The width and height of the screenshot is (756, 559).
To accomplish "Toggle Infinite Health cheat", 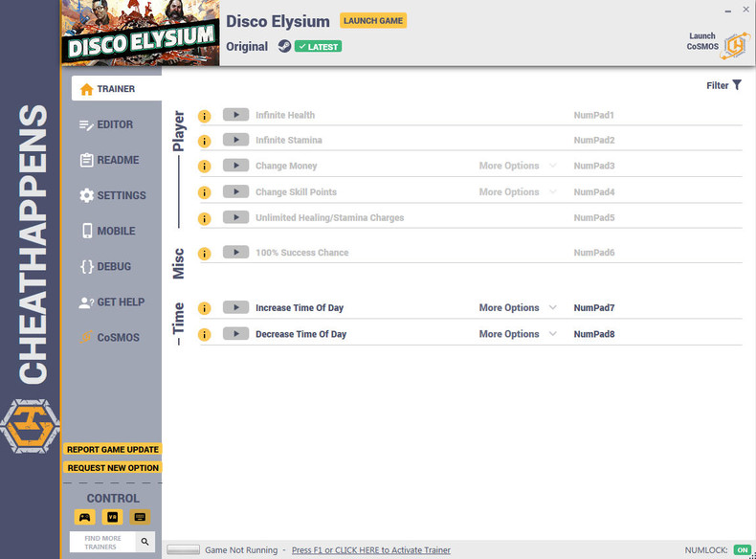I will [235, 115].
